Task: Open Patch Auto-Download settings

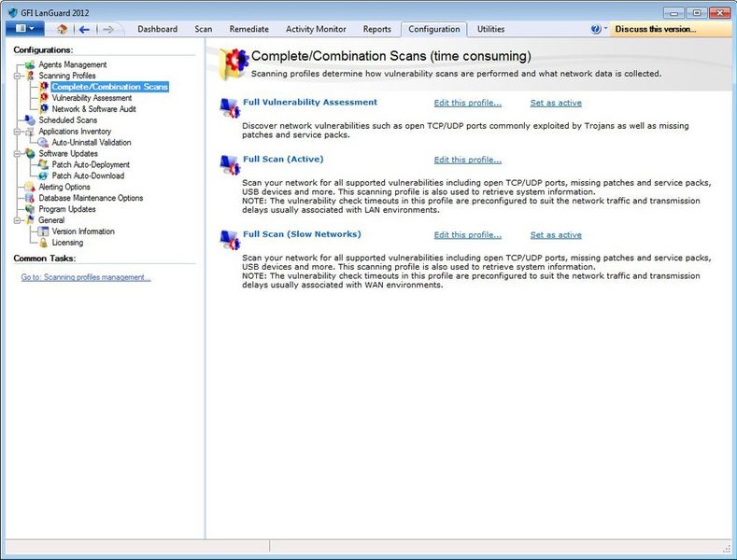Action: click(88, 175)
